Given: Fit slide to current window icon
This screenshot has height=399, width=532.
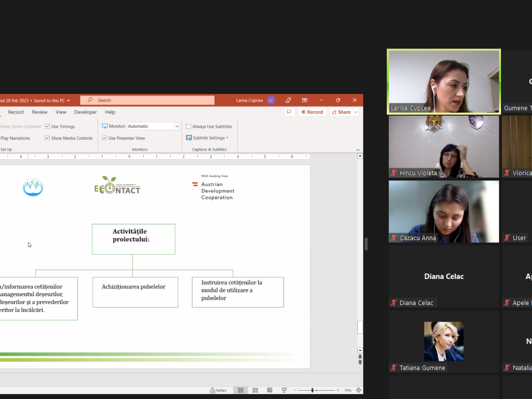Looking at the screenshot, I should coord(358,390).
